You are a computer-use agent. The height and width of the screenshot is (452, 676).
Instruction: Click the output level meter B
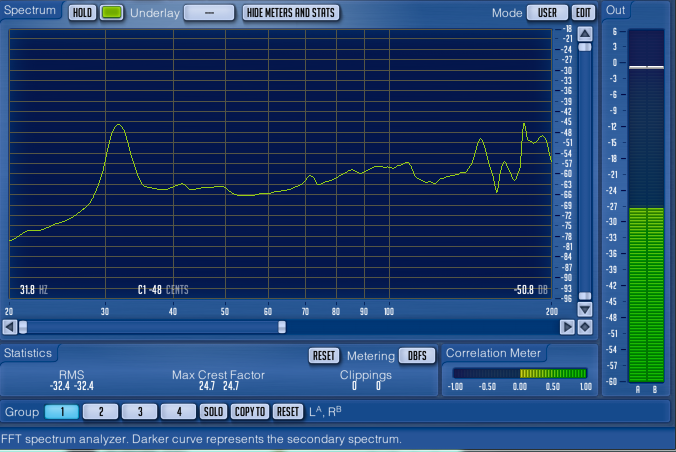pos(655,205)
